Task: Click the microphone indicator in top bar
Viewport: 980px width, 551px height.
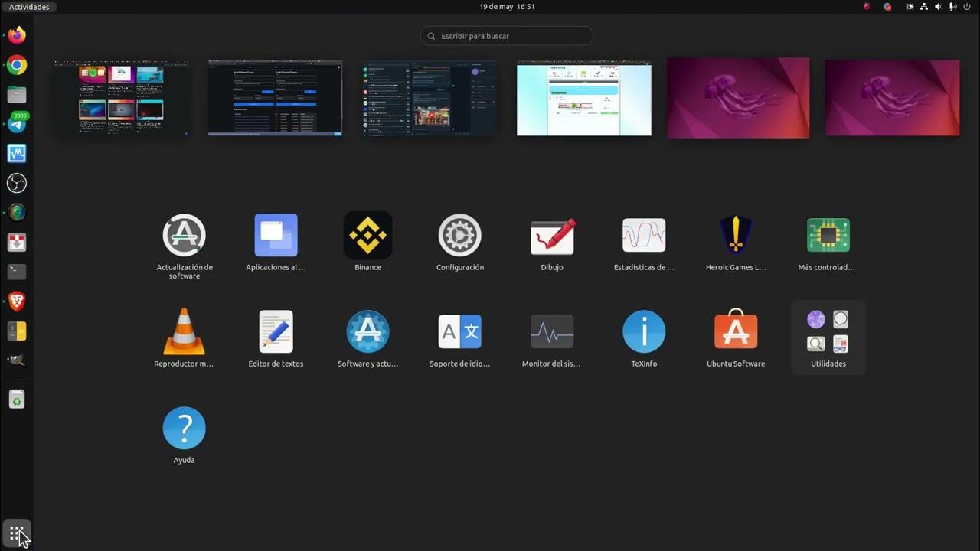Action: click(952, 7)
